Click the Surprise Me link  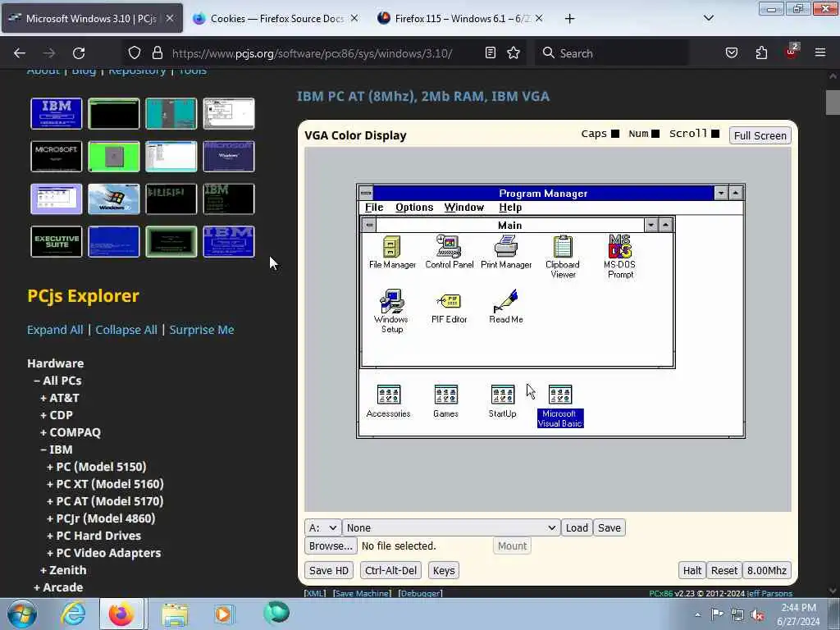click(x=202, y=330)
